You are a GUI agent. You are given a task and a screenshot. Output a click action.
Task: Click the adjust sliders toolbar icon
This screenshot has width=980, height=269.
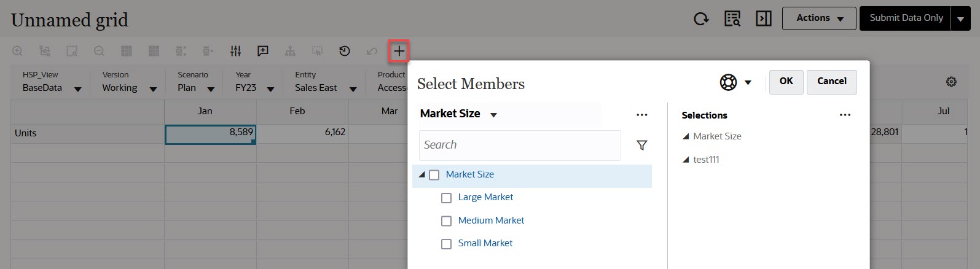pos(236,51)
